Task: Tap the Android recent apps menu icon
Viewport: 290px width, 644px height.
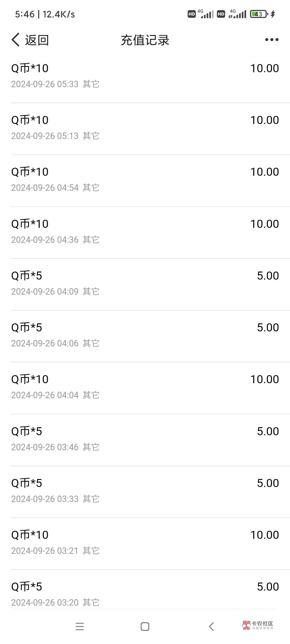Action: pos(79,626)
